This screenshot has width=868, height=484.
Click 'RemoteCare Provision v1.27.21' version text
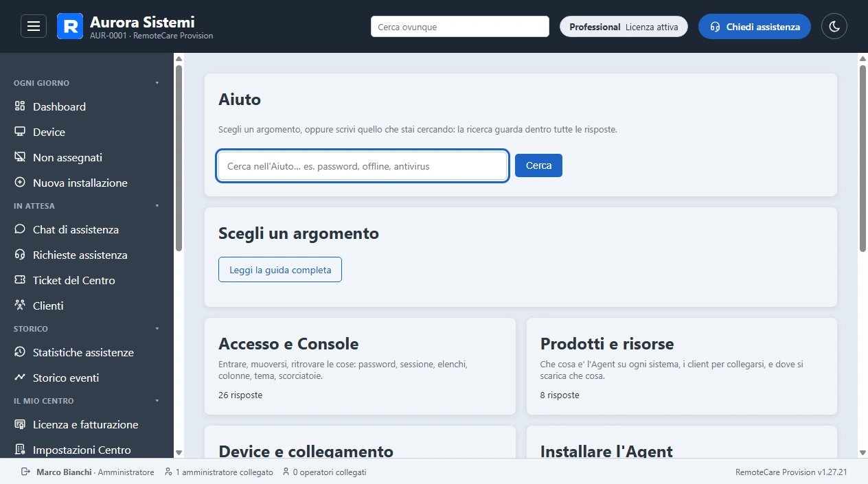click(x=791, y=472)
